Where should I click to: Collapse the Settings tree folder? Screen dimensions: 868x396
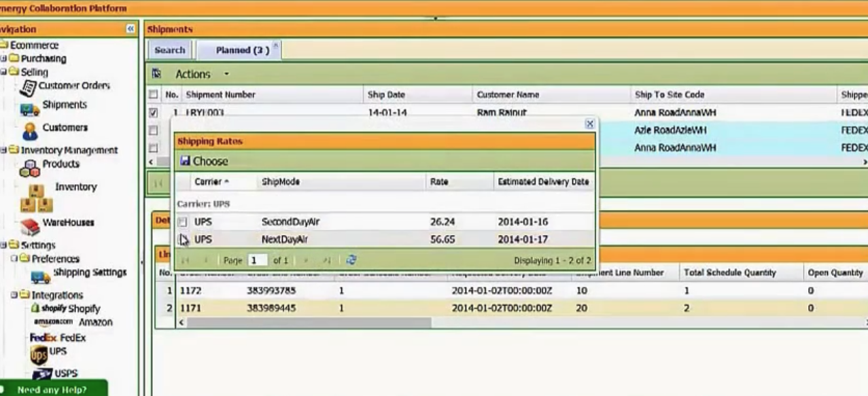tap(3, 245)
